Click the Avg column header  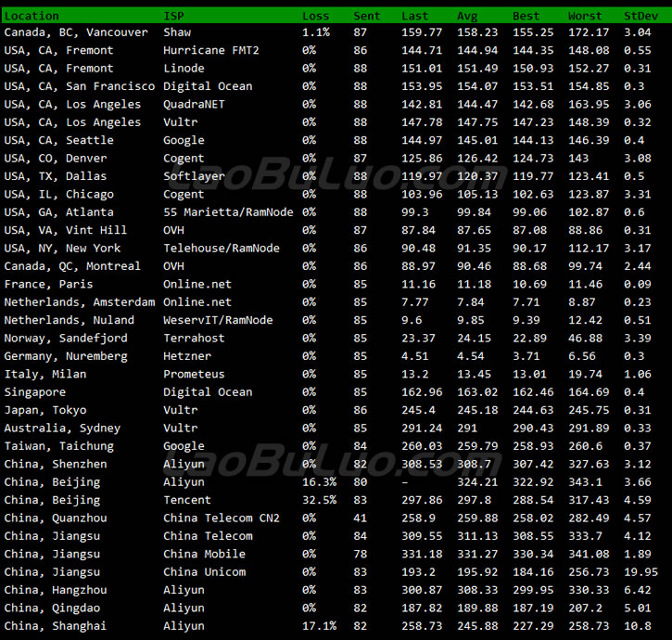(467, 17)
